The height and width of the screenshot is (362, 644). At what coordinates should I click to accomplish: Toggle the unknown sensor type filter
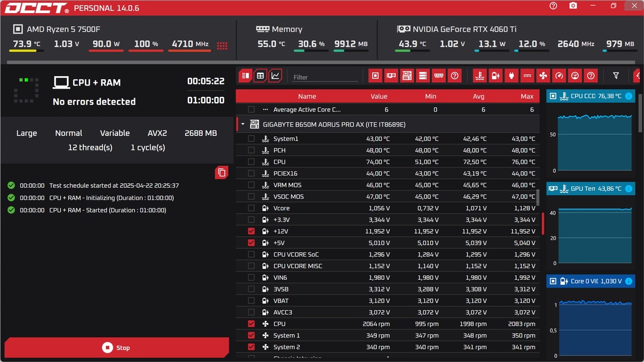(591, 76)
